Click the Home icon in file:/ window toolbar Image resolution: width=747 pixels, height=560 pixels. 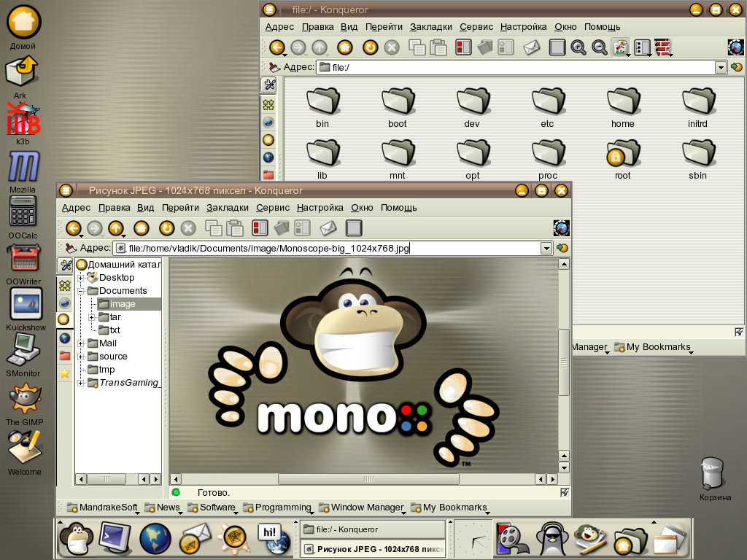coord(345,47)
